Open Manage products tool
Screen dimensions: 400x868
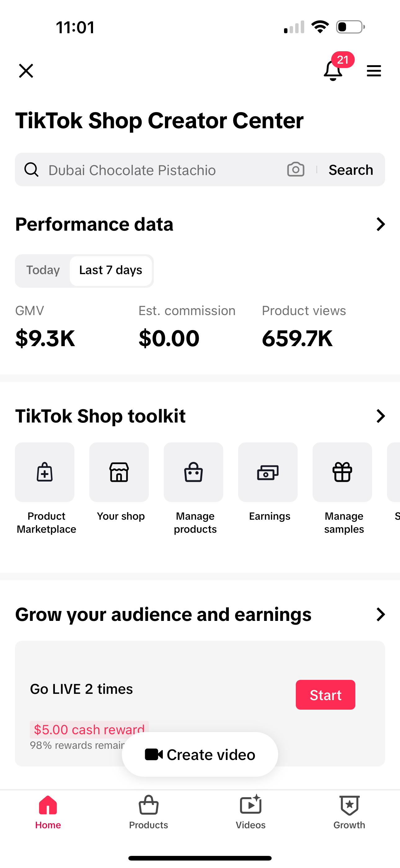coord(193,472)
